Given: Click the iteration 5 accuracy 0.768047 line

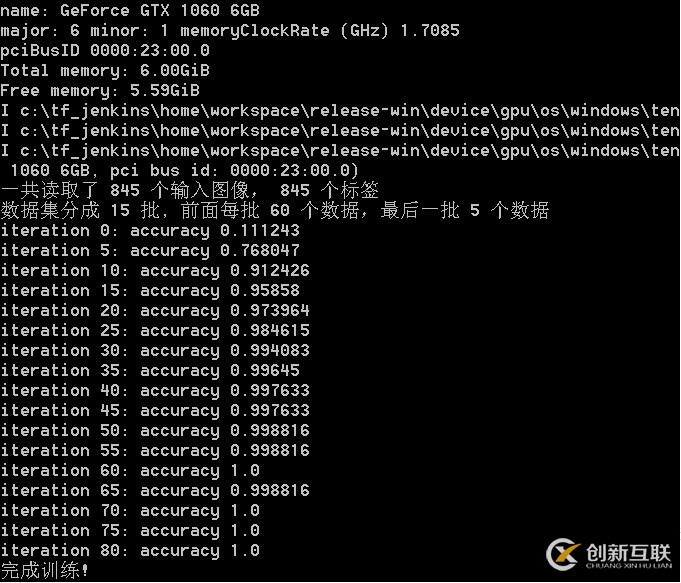Looking at the screenshot, I should point(150,250).
